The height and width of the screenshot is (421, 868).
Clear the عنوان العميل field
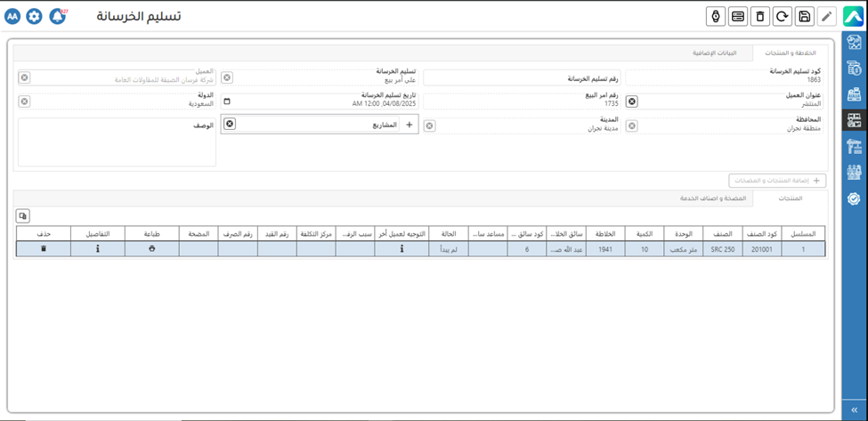[x=632, y=101]
